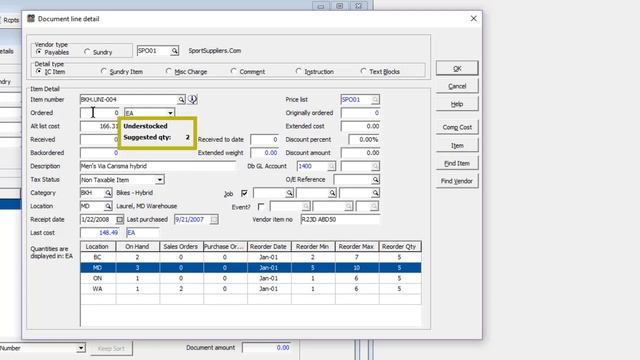
Task: Toggle the Job checkbox
Action: tap(244, 193)
